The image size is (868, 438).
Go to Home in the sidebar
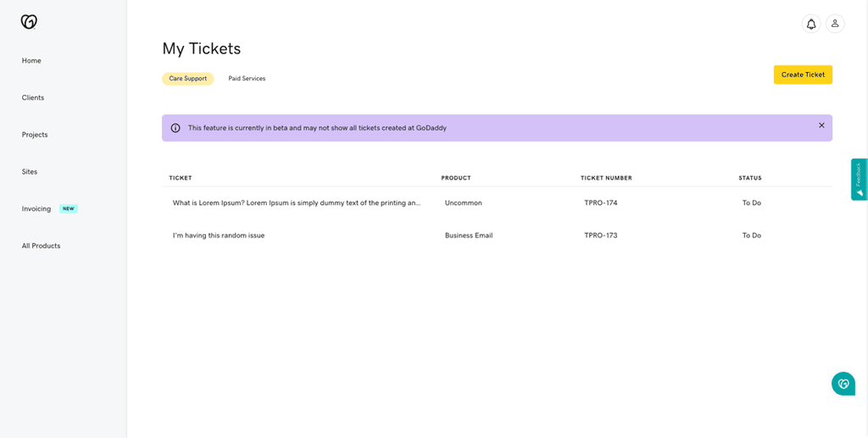tap(31, 61)
